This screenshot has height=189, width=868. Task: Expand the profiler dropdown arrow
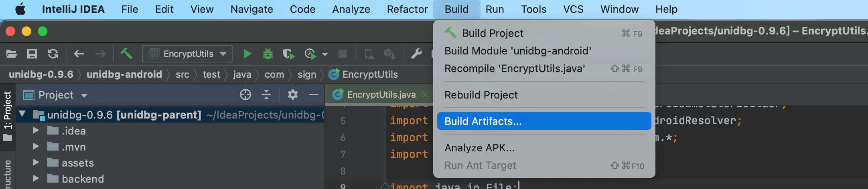(x=325, y=54)
